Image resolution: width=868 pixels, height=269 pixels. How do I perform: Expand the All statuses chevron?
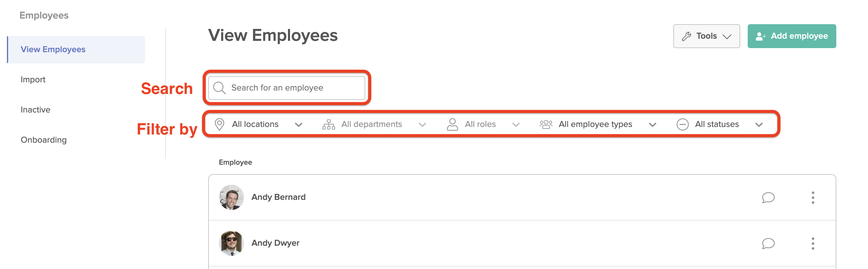758,125
